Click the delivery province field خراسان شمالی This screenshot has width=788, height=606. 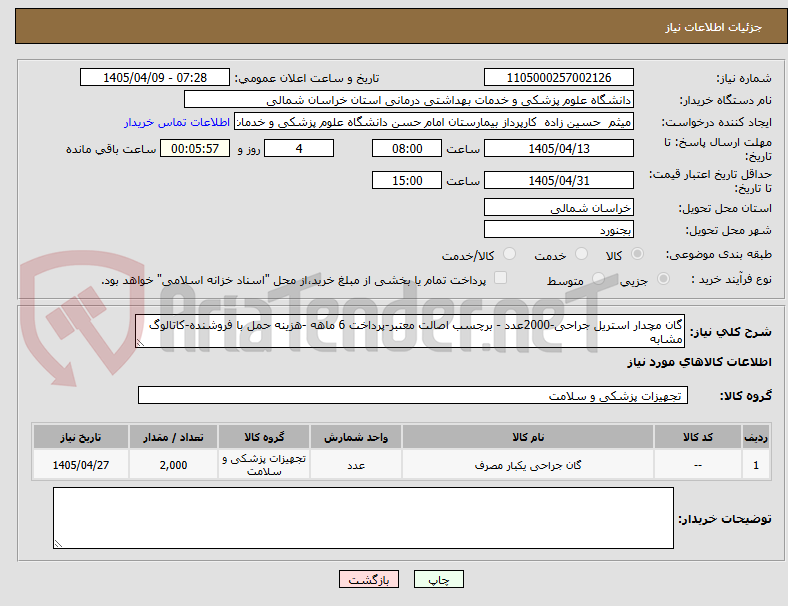[x=559, y=208]
